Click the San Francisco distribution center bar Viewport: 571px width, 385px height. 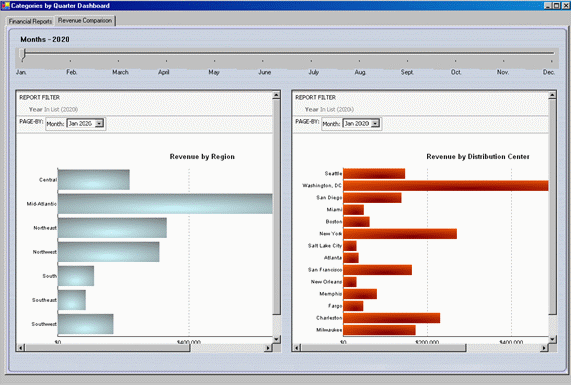pos(378,270)
